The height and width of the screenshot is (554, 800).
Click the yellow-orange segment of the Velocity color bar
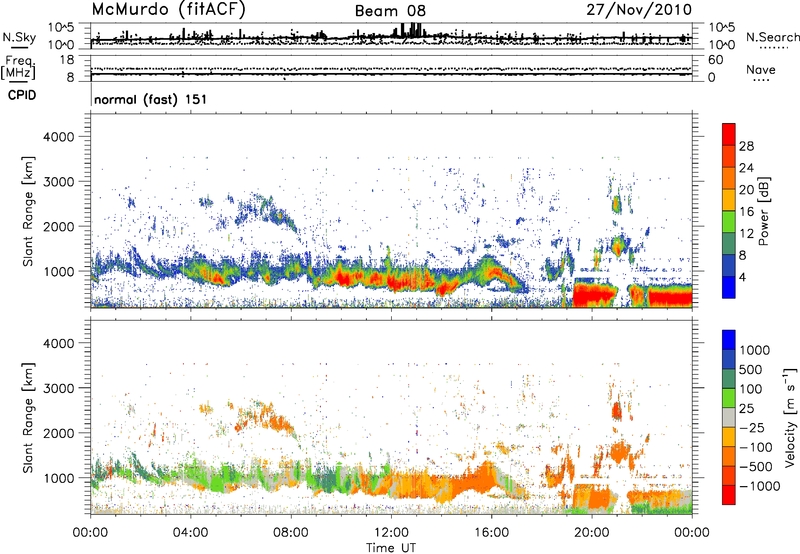click(x=729, y=437)
